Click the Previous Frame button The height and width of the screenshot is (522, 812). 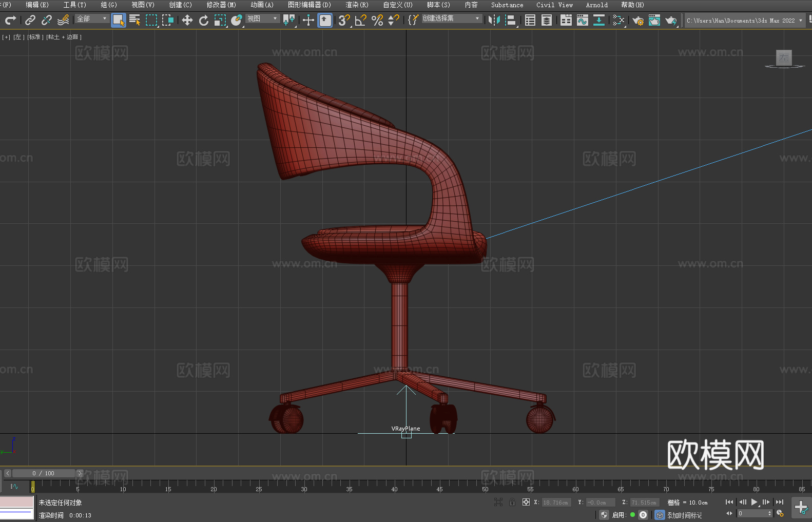tap(742, 502)
